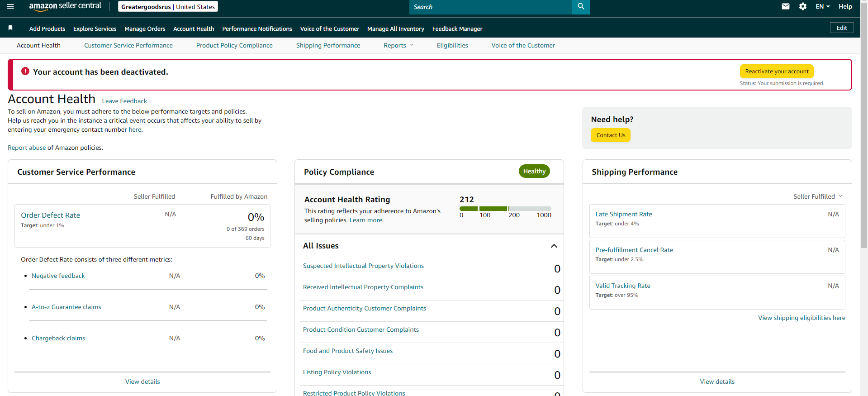Open Voice of the Customer in the shortcuts bar

(x=330, y=29)
